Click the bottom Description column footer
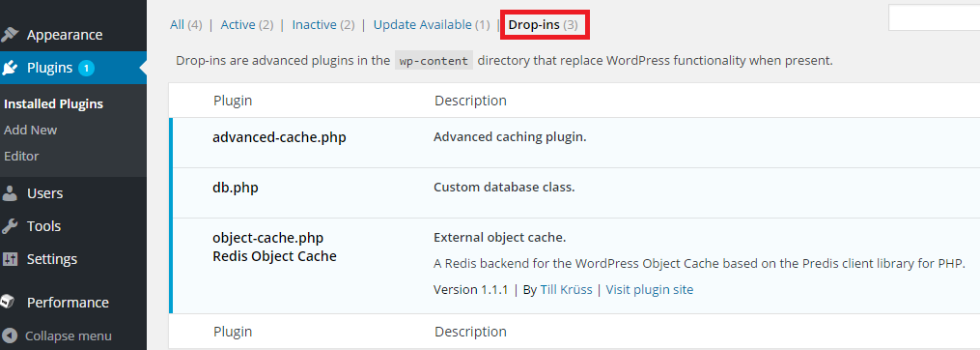Image resolution: width=980 pixels, height=350 pixels. pyautogui.click(x=470, y=332)
